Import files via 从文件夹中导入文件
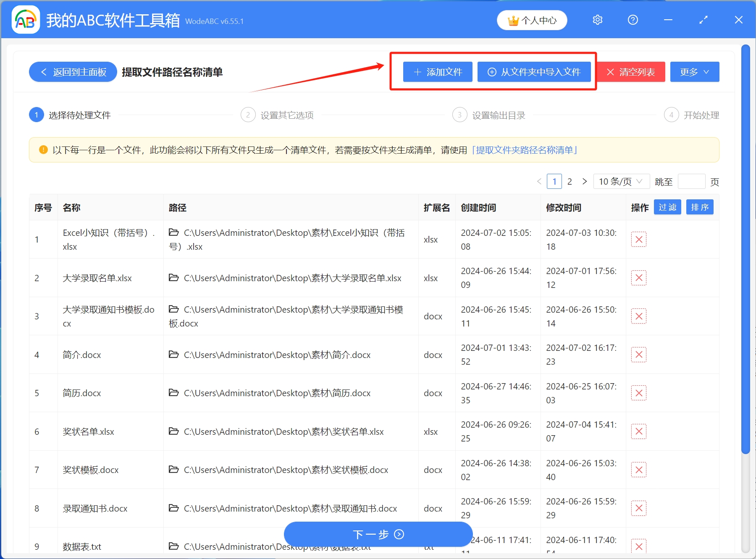The height and width of the screenshot is (559, 756). tap(534, 71)
